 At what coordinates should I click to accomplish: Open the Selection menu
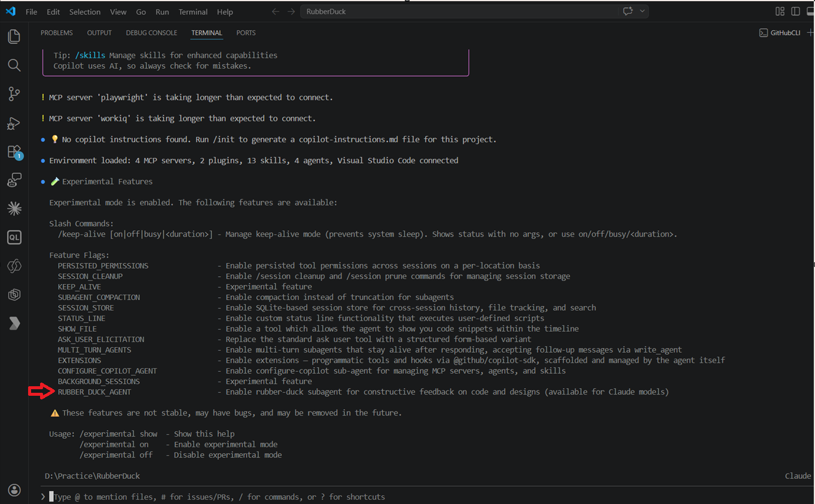point(85,12)
